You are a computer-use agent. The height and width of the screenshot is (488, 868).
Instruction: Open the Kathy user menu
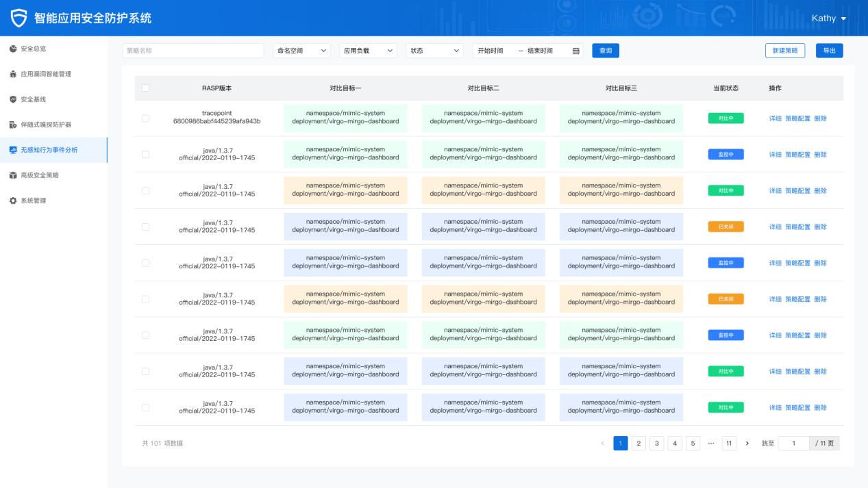(x=829, y=18)
